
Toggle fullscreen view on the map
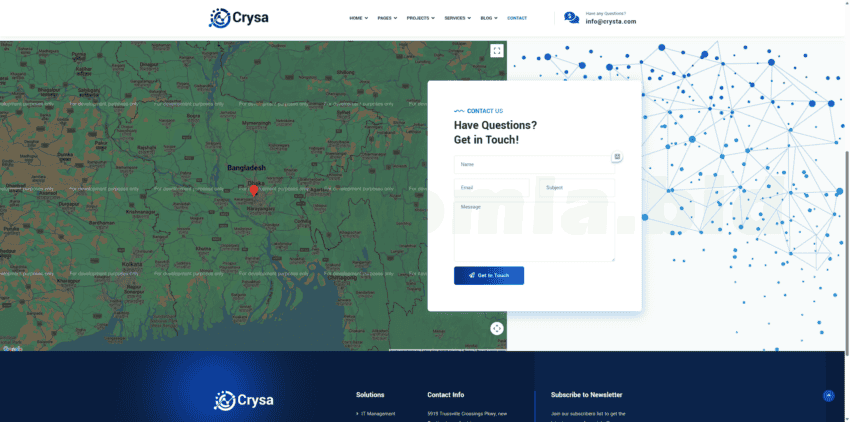pyautogui.click(x=497, y=50)
